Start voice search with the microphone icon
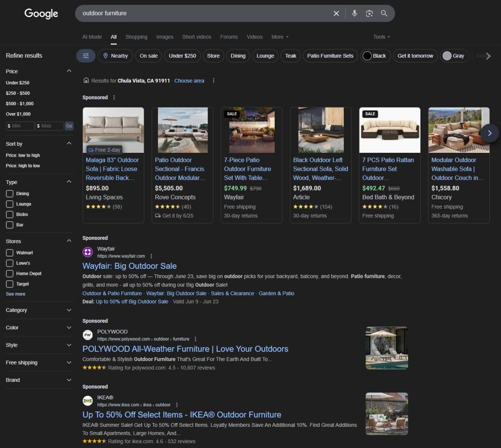Viewport: 501px width, 448px height. pos(354,13)
